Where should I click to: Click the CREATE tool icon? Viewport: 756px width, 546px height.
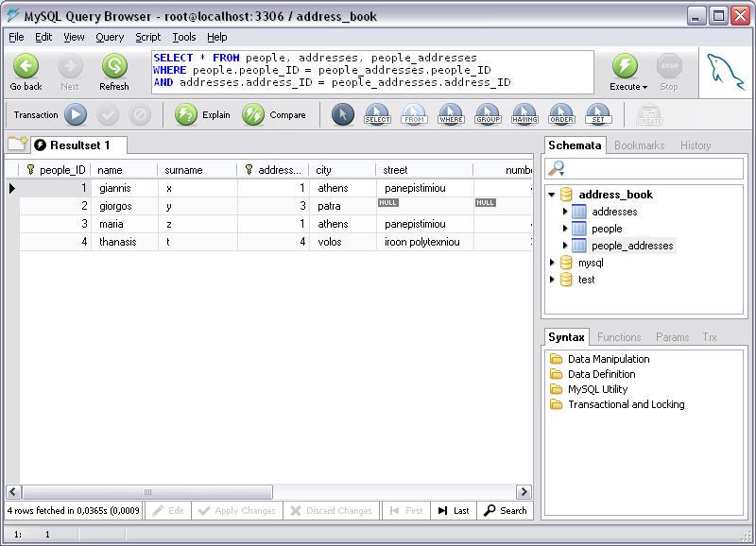tap(649, 114)
